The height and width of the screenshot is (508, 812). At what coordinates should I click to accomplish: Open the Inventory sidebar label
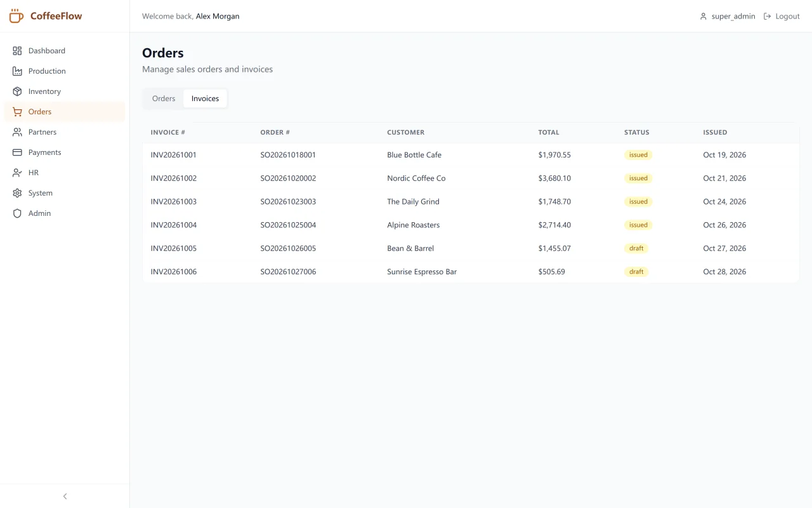44,91
